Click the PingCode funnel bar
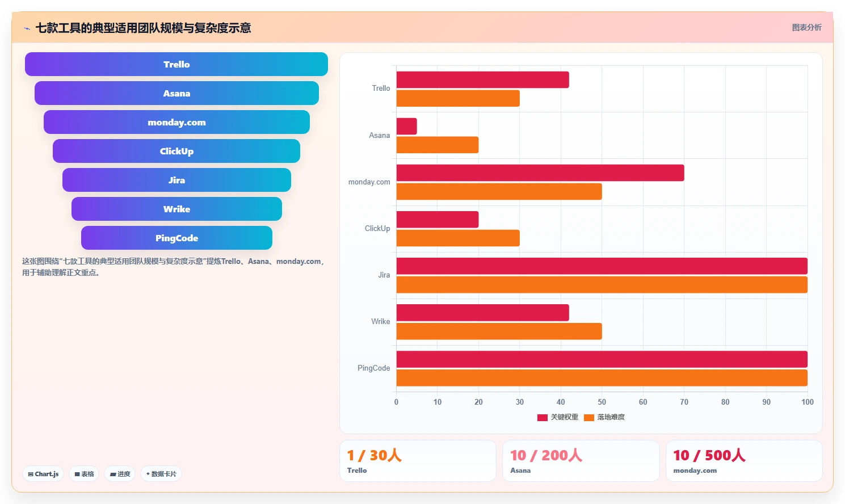845x504 pixels. [176, 238]
